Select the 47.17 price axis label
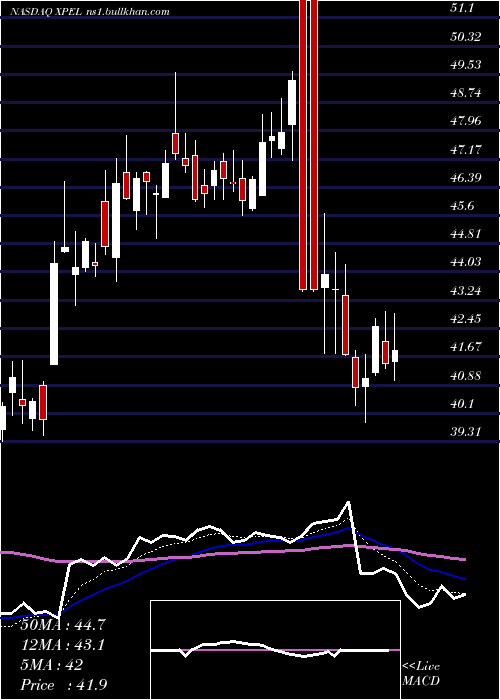Viewport: 500px width, 700px height. [466, 150]
